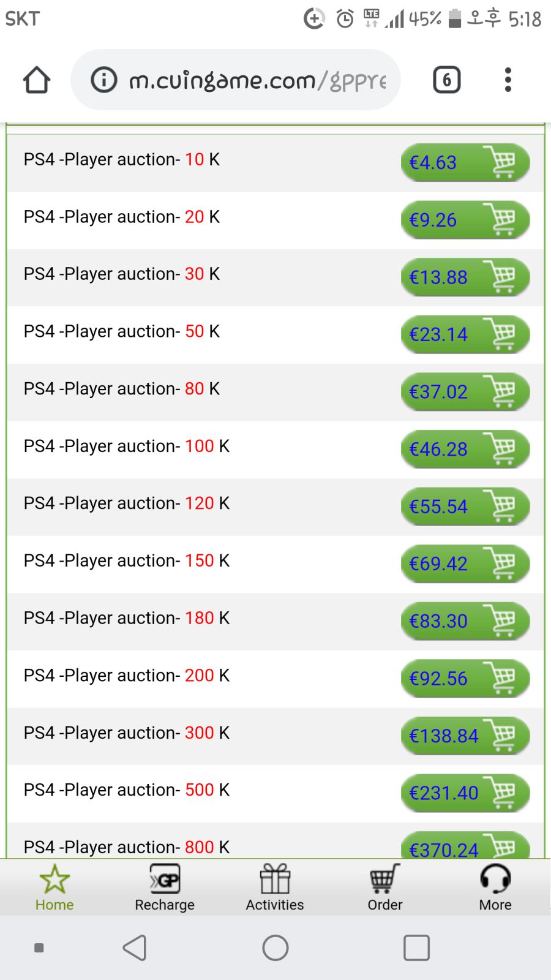Click the cart icon for 100 K
This screenshot has height=980, width=551.
(x=503, y=449)
